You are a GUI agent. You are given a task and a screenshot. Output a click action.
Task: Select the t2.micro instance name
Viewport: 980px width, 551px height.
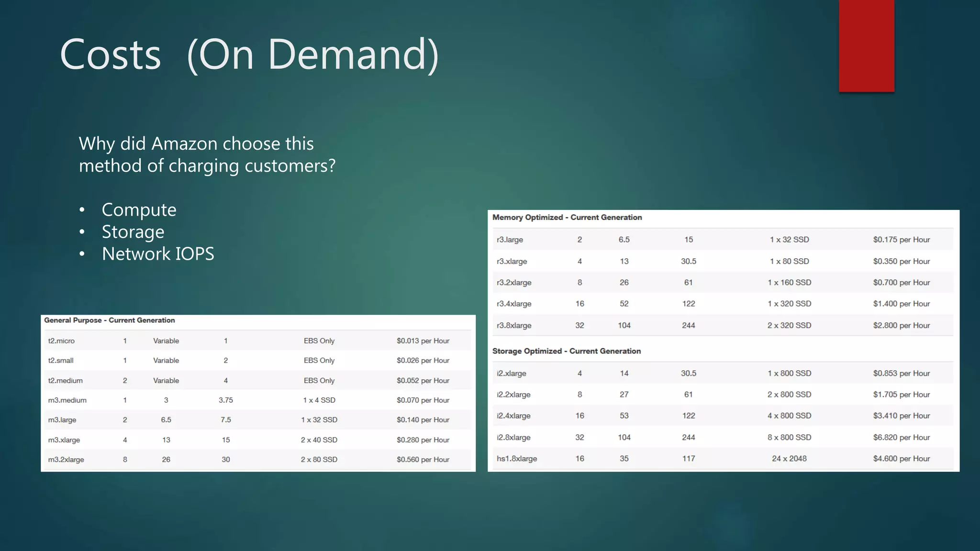point(61,341)
